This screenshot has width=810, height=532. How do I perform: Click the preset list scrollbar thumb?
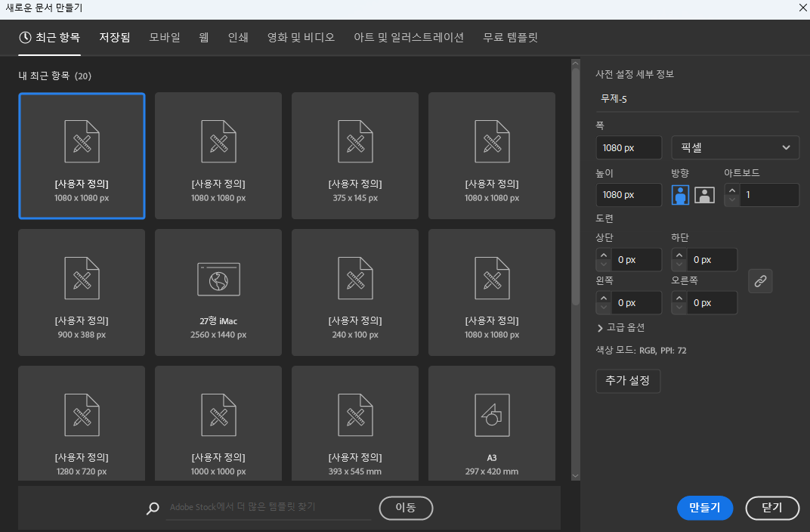(576, 187)
